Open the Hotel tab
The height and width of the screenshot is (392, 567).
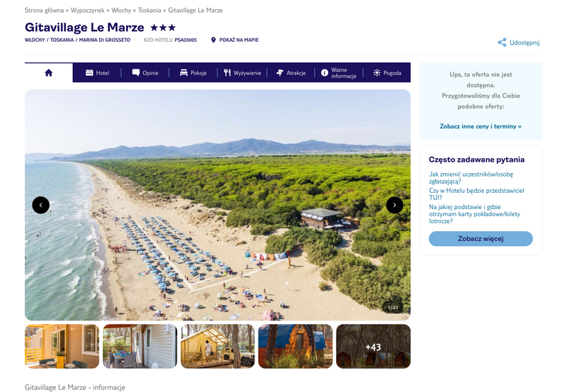coord(97,73)
